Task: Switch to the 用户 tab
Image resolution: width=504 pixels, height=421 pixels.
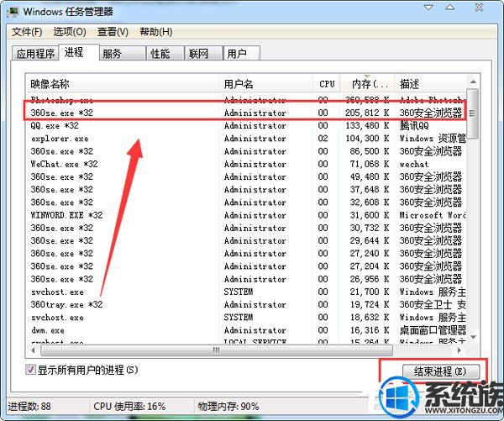Action: 242,53
